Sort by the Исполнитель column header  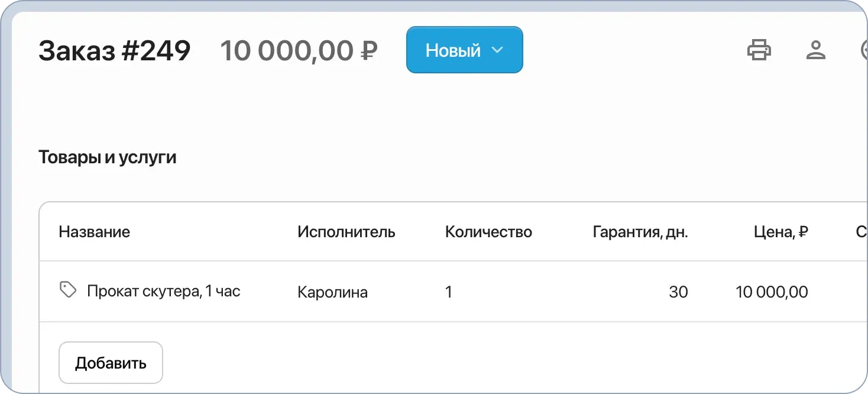click(346, 232)
